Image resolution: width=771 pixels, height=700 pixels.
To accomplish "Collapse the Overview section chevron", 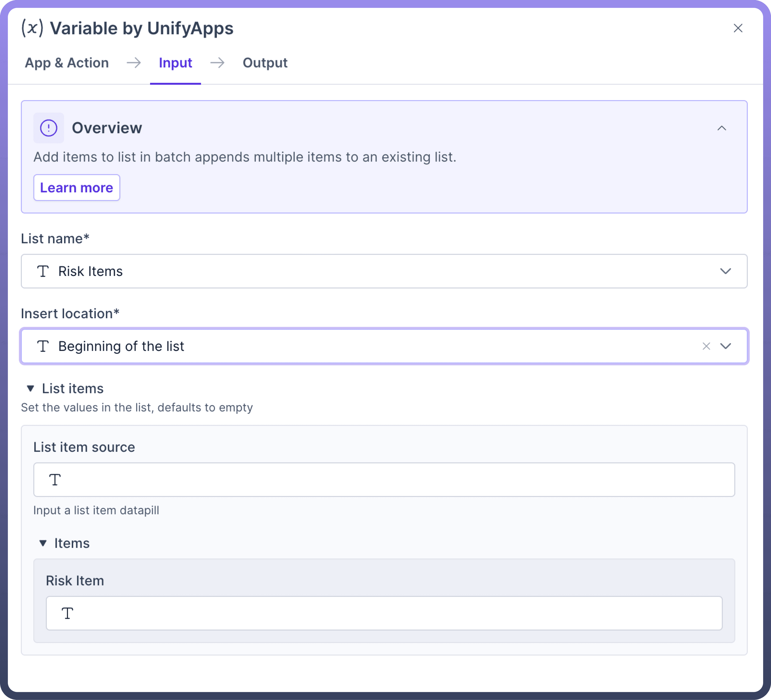I will point(721,128).
